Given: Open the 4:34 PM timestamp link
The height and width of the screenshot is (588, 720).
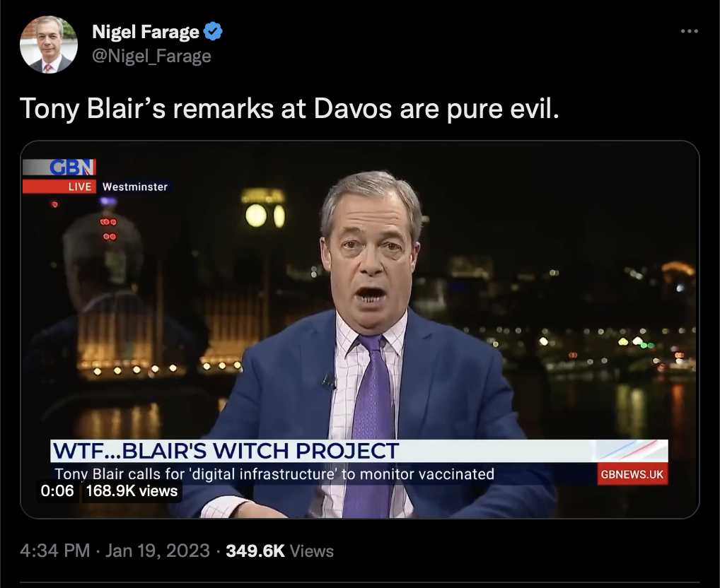Looking at the screenshot, I should 54,551.
